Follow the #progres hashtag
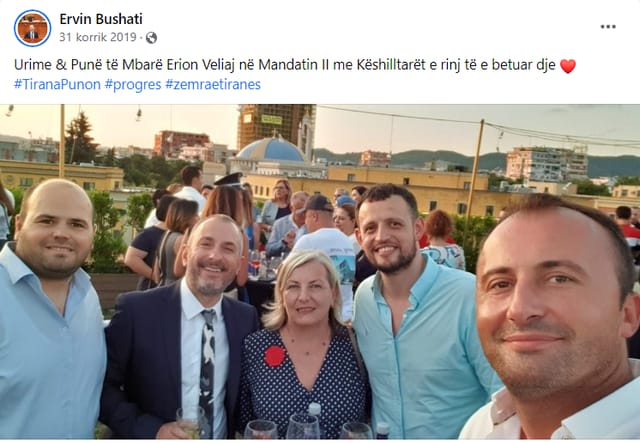The height and width of the screenshot is (443, 640). (133, 85)
